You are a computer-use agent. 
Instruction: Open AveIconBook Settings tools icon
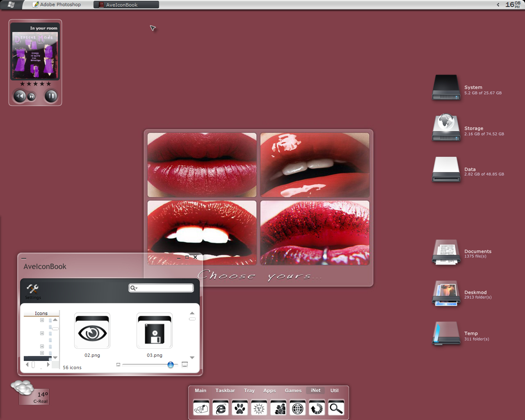click(33, 291)
